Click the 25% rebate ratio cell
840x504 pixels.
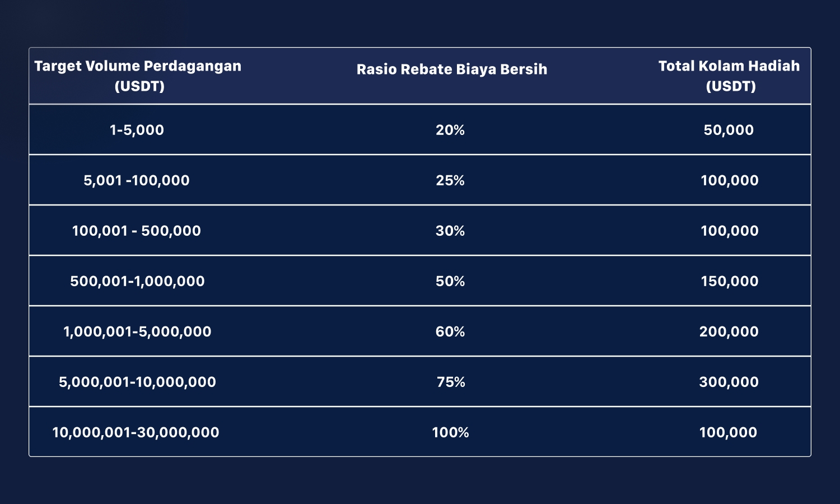(x=450, y=180)
